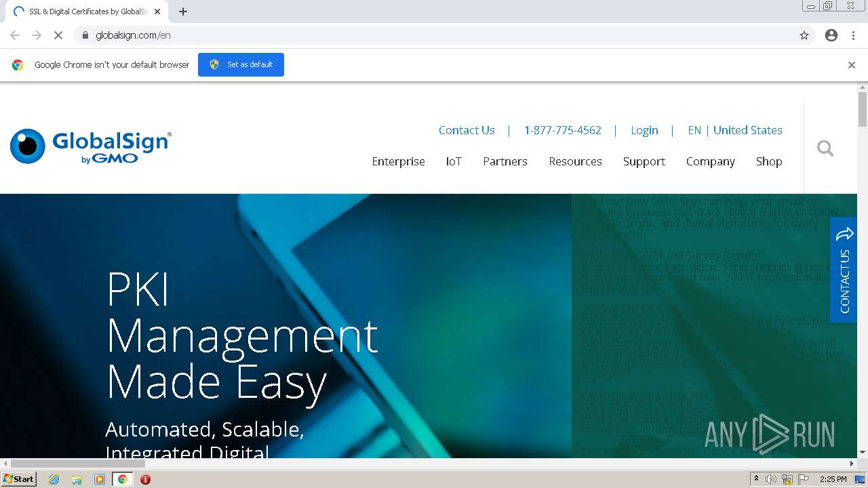Viewport: 868px width, 488px height.
Task: Open the Partners menu
Action: (505, 161)
